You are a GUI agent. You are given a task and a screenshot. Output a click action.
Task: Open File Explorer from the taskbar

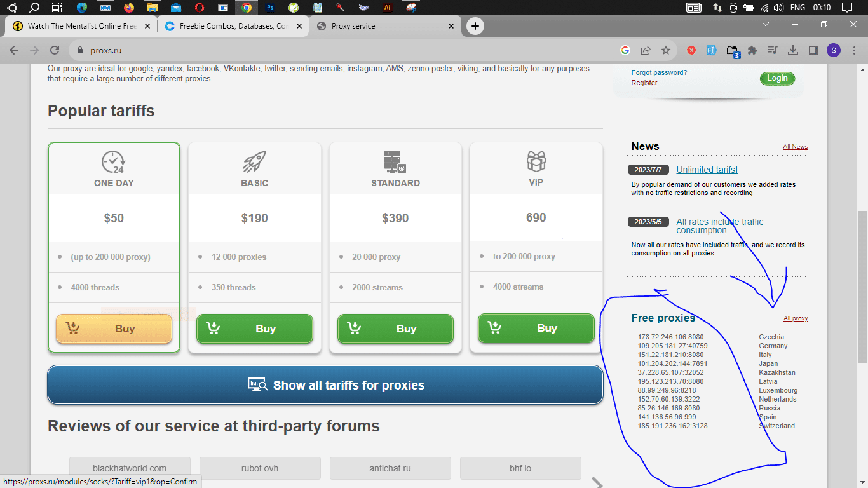tap(152, 8)
